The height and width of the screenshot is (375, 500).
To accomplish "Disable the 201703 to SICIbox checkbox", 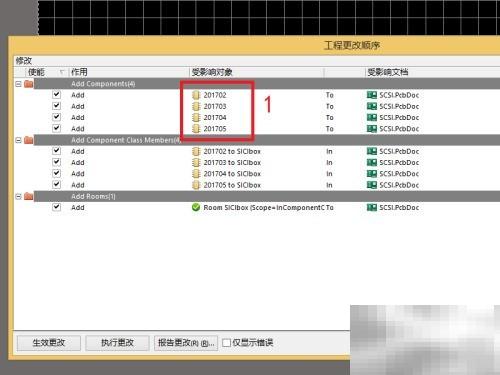I will click(x=57, y=162).
